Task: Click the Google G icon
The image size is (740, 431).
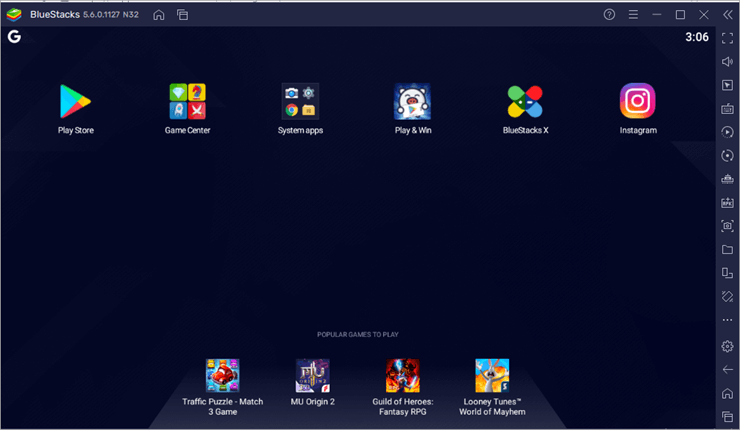Action: 14,37
